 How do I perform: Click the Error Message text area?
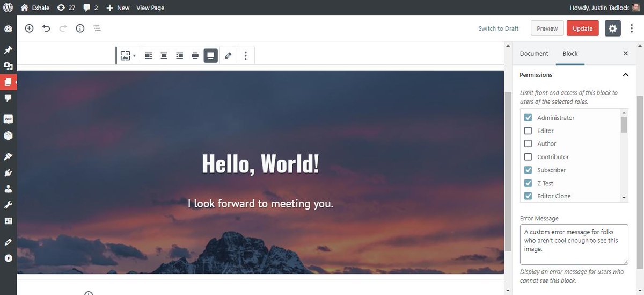pyautogui.click(x=574, y=244)
